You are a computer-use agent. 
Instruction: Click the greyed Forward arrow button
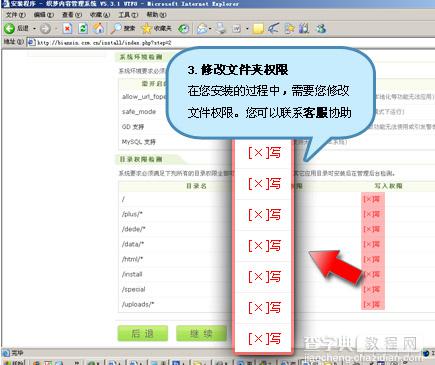45,29
